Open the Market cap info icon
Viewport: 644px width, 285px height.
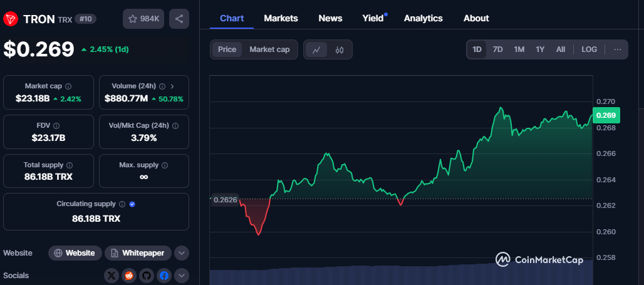coord(68,86)
